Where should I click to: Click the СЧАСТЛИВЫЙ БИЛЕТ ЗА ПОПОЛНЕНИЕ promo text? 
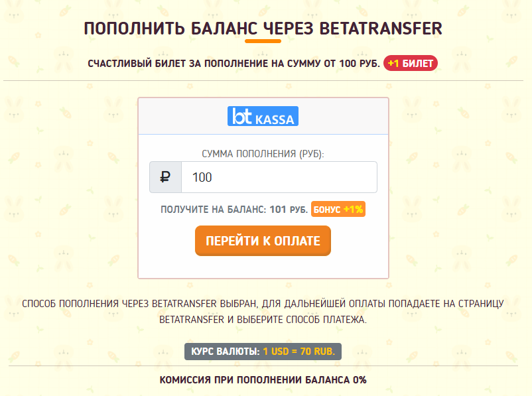pyautogui.click(x=233, y=64)
